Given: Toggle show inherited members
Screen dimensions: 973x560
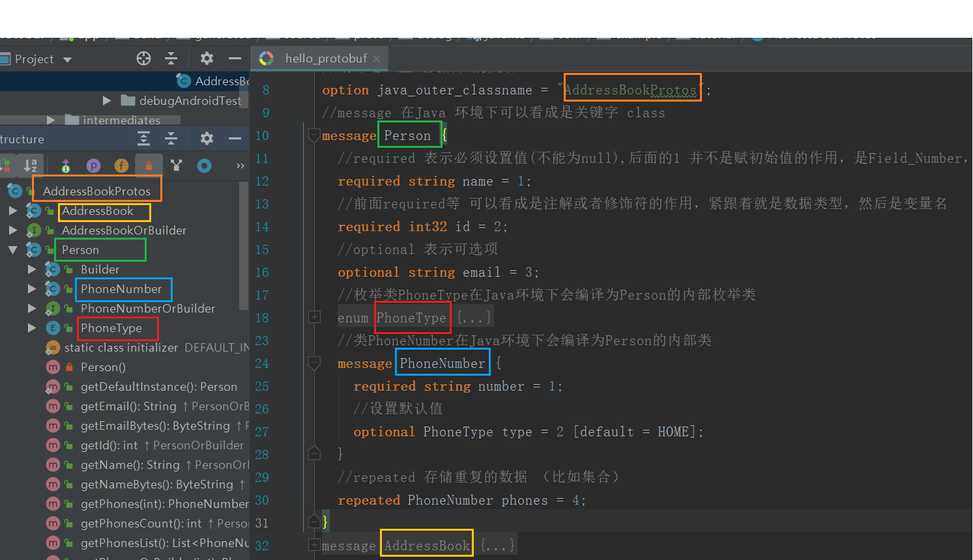Looking at the screenshot, I should (65, 165).
